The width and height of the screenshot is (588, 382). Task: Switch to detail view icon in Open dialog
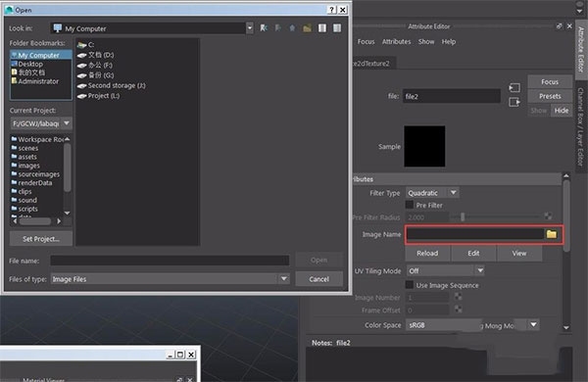coord(337,28)
